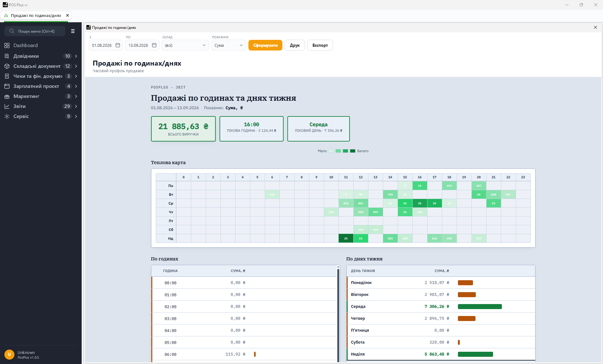Click the Сервіс gear icon

7,116
